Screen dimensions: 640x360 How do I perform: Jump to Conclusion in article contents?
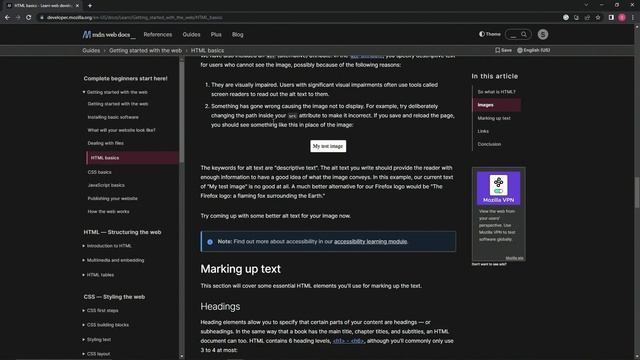tap(489, 144)
